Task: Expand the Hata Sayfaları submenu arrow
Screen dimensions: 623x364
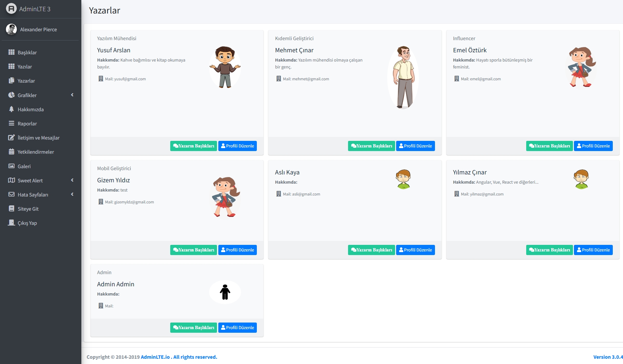Action: [72, 195]
